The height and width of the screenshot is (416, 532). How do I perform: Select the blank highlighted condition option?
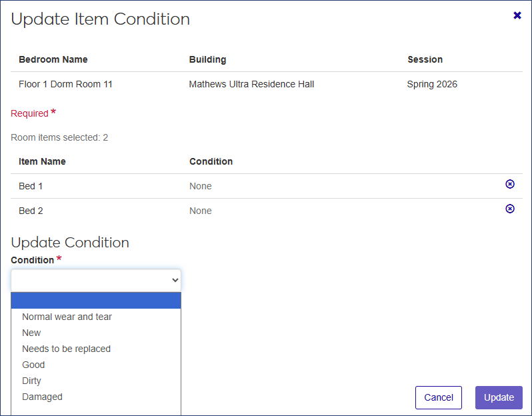pos(96,301)
